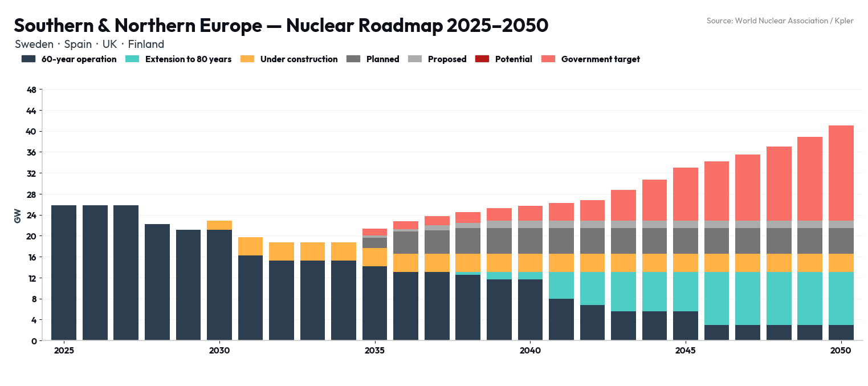Click the y-axis tick label 28
The height and width of the screenshot is (386, 868).
[31, 194]
